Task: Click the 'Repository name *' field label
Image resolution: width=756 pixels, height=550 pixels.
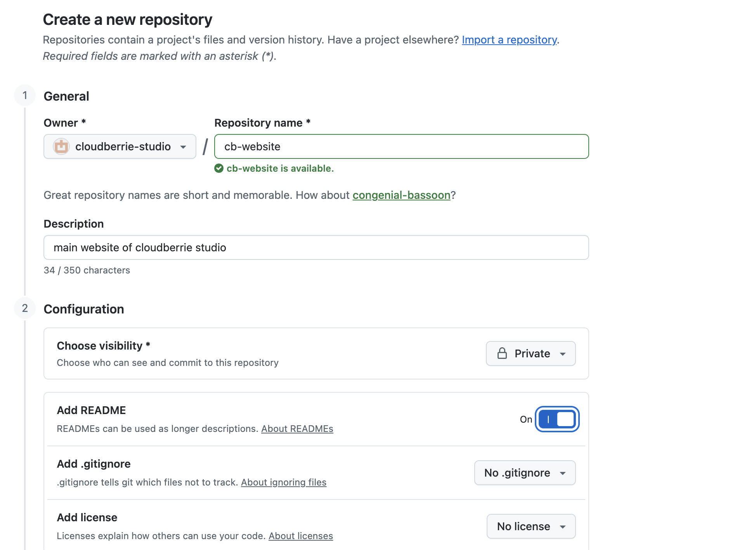Action: tap(263, 123)
